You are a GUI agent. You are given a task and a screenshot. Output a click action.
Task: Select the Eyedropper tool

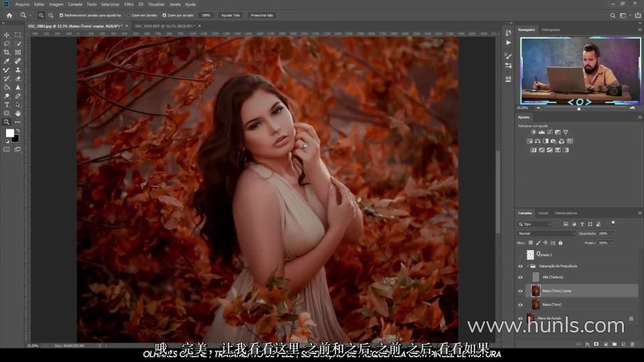coord(7,61)
